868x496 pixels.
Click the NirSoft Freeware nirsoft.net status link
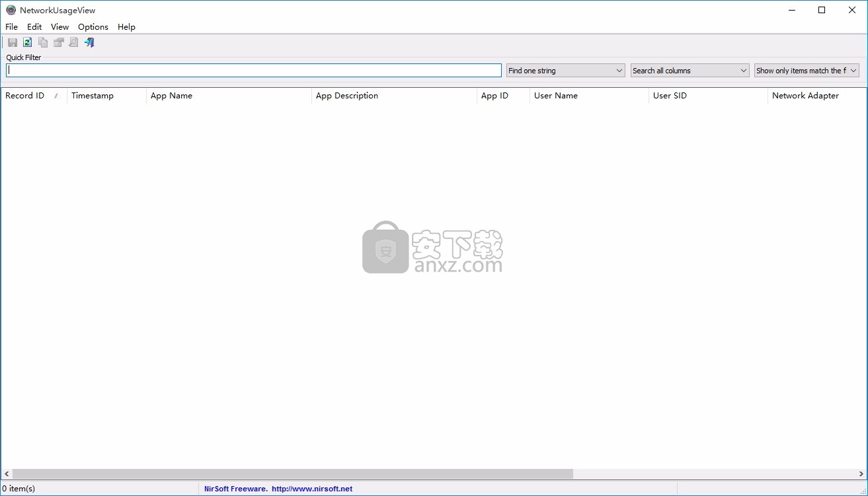[x=278, y=489]
